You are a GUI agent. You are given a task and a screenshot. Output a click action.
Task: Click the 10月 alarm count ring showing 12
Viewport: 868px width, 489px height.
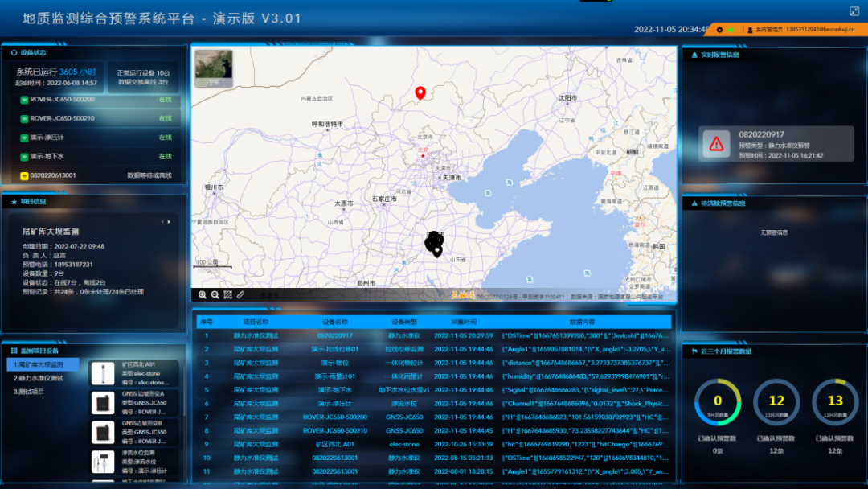(776, 401)
